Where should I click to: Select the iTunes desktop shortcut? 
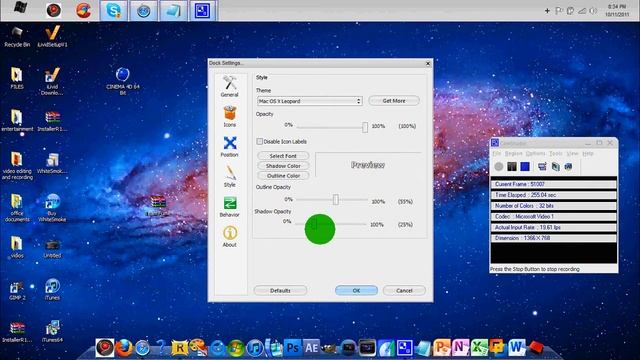click(x=52, y=289)
